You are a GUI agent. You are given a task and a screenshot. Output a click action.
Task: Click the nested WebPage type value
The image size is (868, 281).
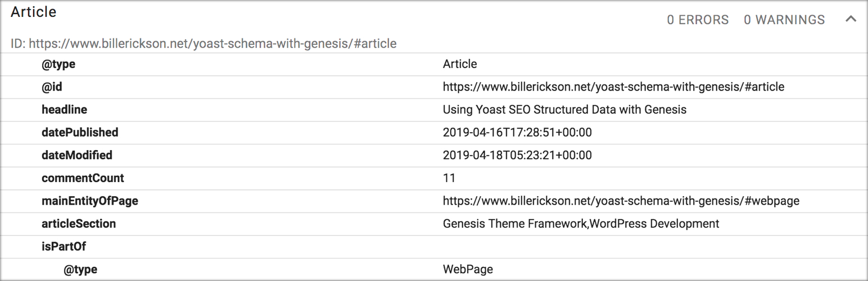coord(468,269)
